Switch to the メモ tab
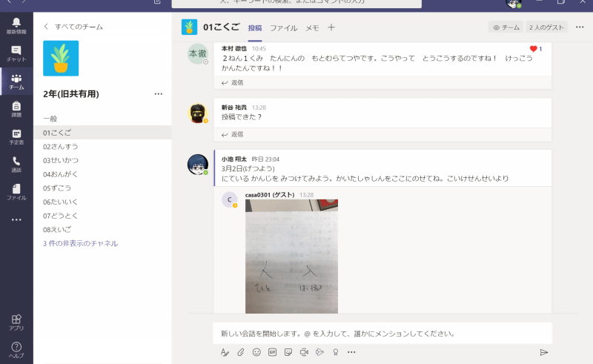This screenshot has height=364, width=593. (x=312, y=28)
